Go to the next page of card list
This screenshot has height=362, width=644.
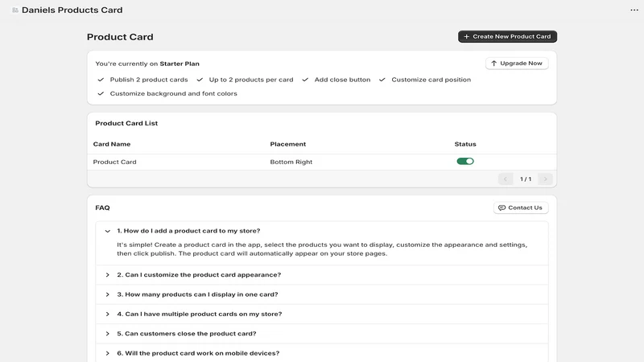point(546,179)
